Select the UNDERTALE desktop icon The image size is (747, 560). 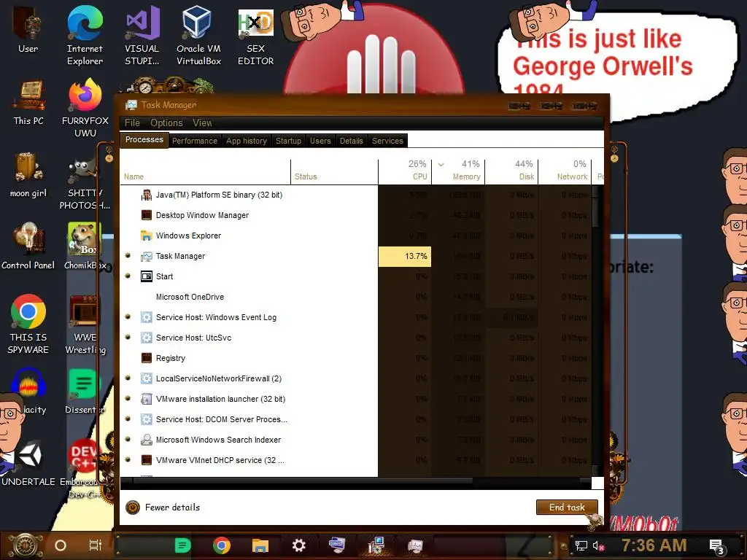point(28,463)
